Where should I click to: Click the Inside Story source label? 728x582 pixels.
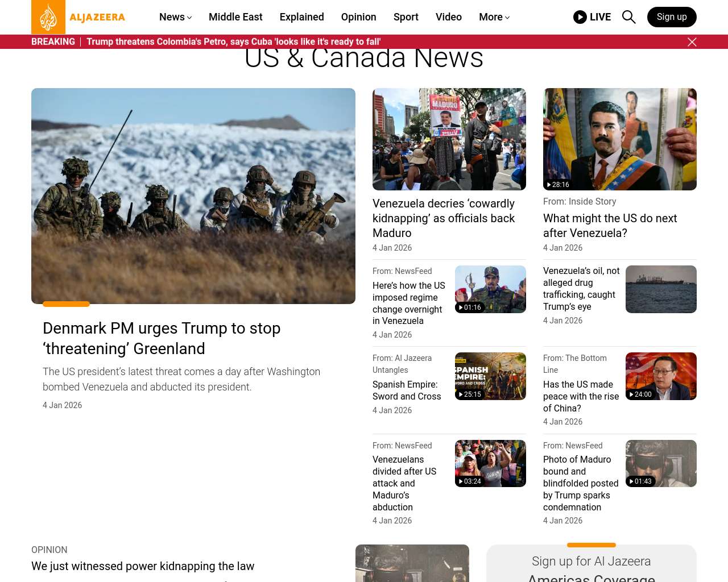point(580,201)
